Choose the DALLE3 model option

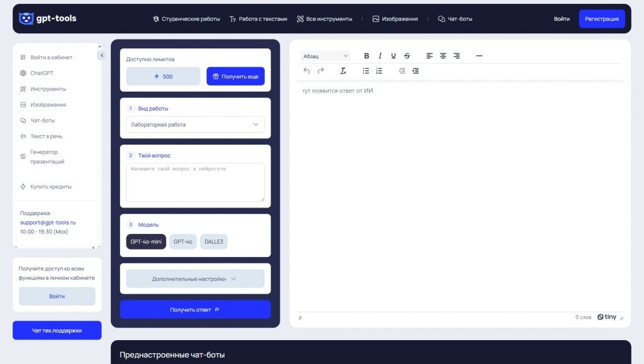tap(214, 242)
